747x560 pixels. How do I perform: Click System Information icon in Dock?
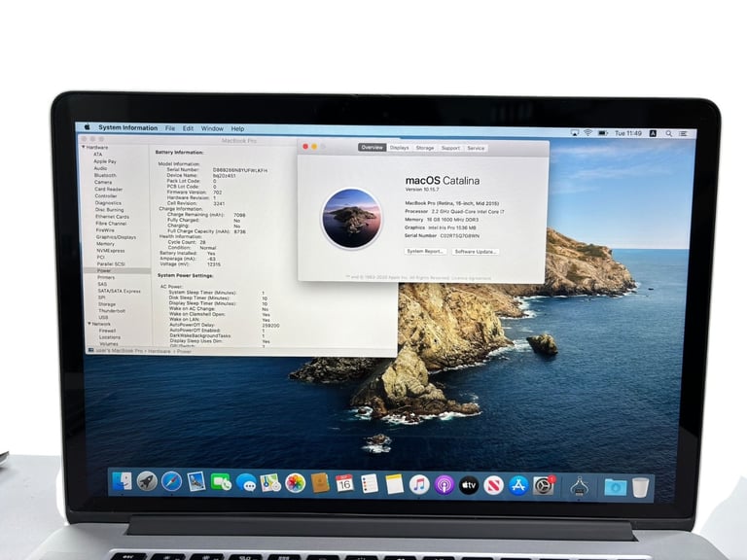[579, 487]
